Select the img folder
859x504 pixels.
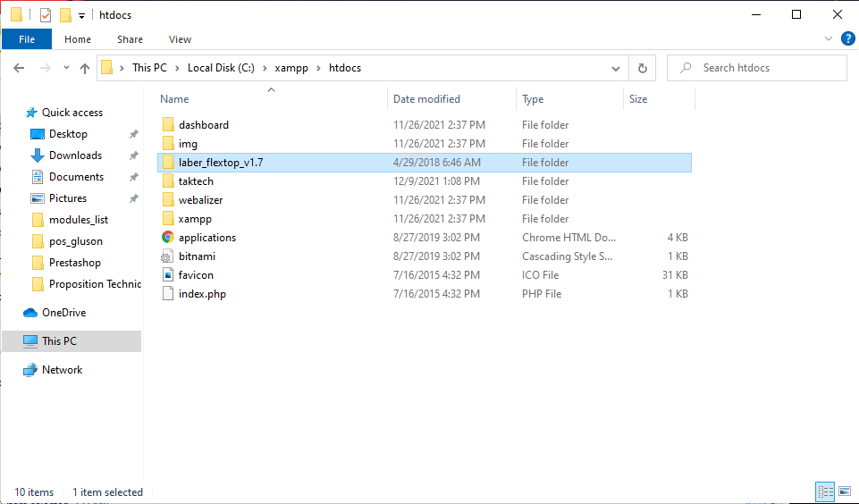click(188, 144)
